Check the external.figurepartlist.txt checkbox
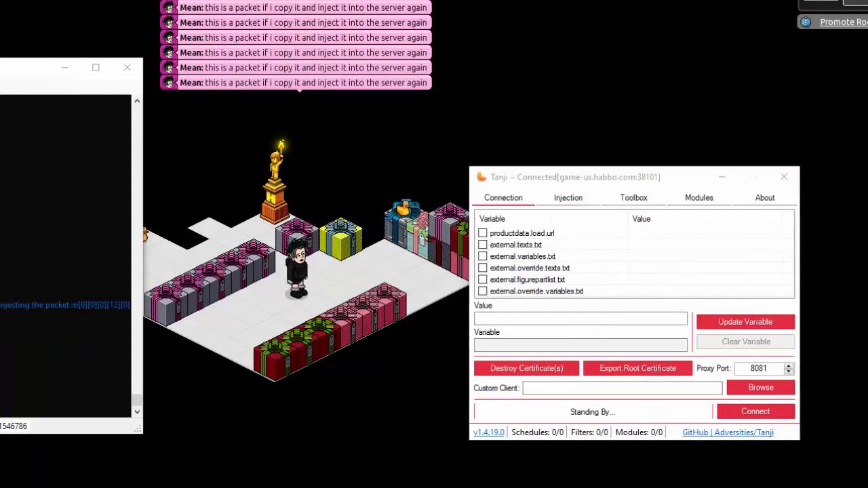 point(482,279)
